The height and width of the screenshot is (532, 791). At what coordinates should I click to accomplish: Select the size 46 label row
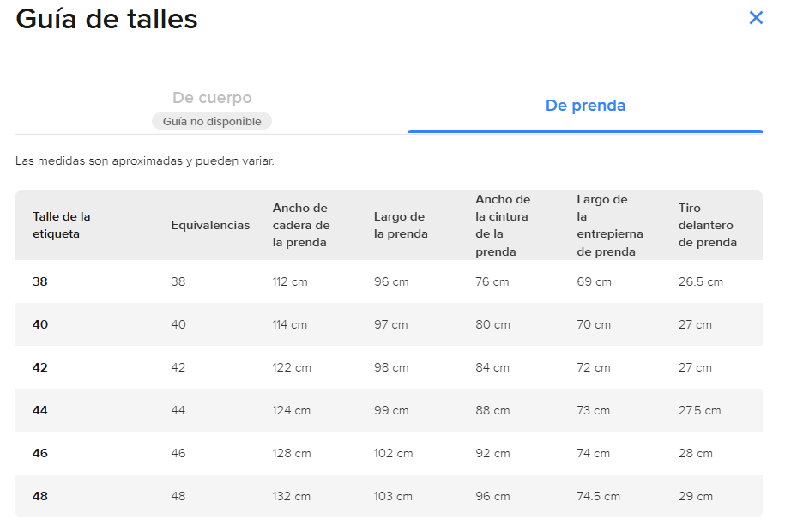click(x=40, y=453)
